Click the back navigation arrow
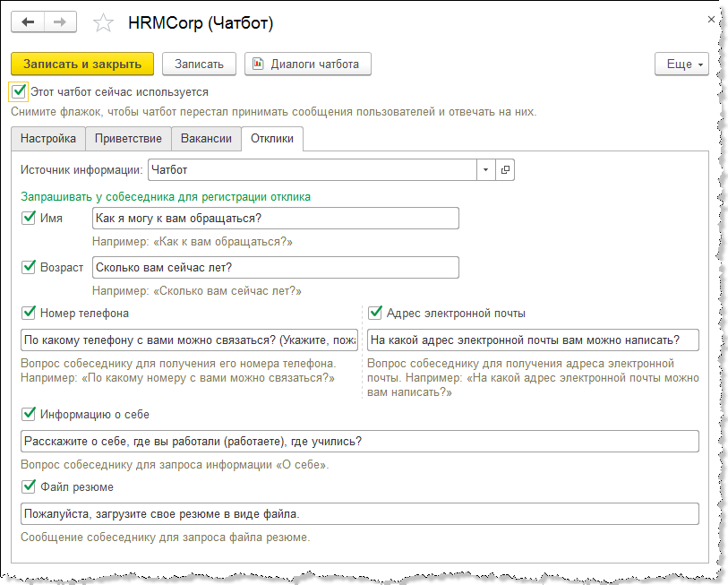728x585 pixels. tap(28, 21)
